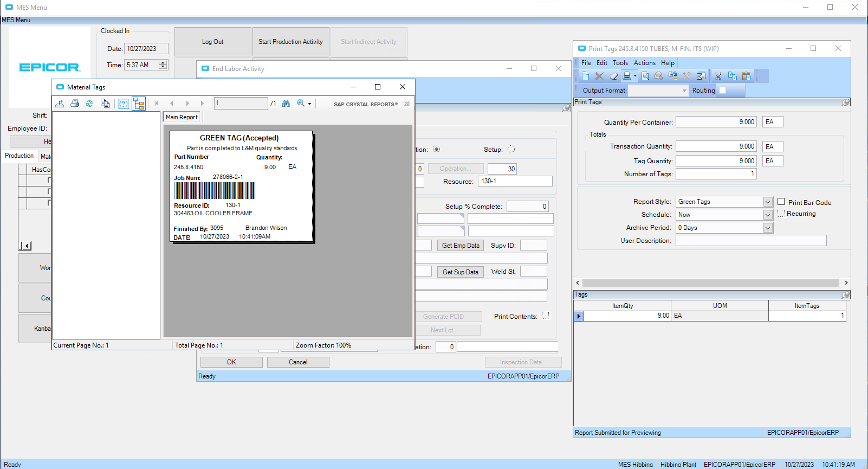Image resolution: width=868 pixels, height=469 pixels.
Task: Toggle Print Contents checkbox
Action: pos(545,316)
